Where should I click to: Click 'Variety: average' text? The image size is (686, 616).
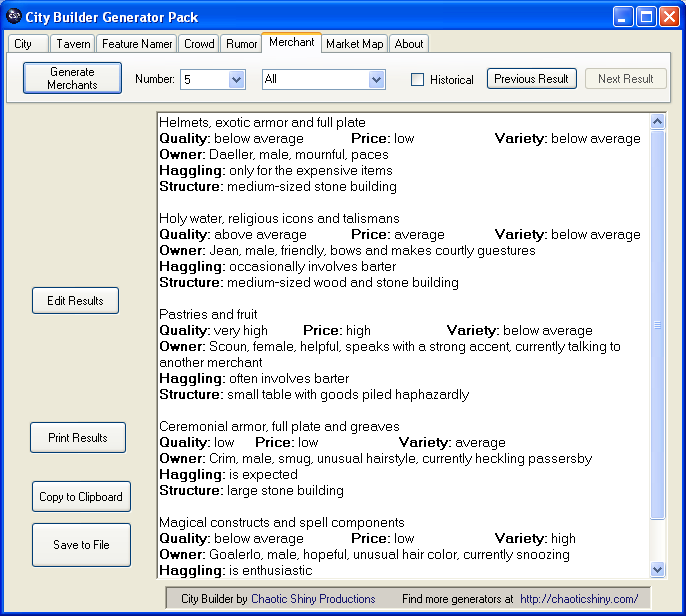pos(452,442)
